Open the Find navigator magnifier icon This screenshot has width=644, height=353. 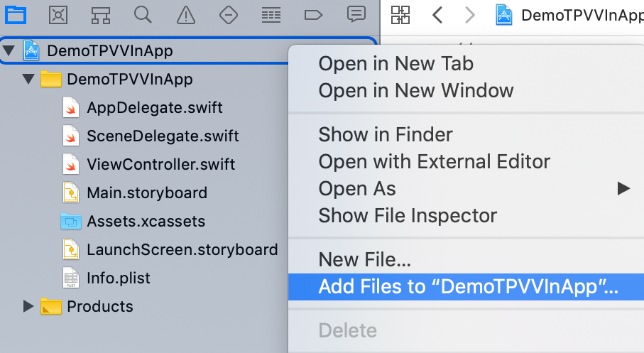[x=143, y=13]
